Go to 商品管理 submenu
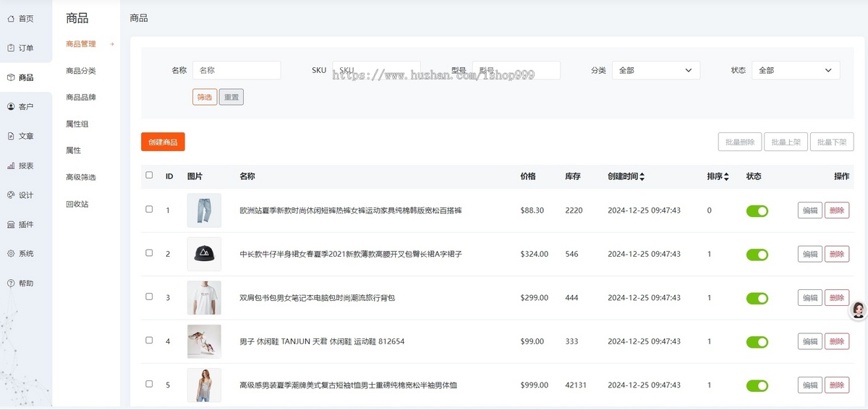This screenshot has height=410, width=868. point(80,44)
